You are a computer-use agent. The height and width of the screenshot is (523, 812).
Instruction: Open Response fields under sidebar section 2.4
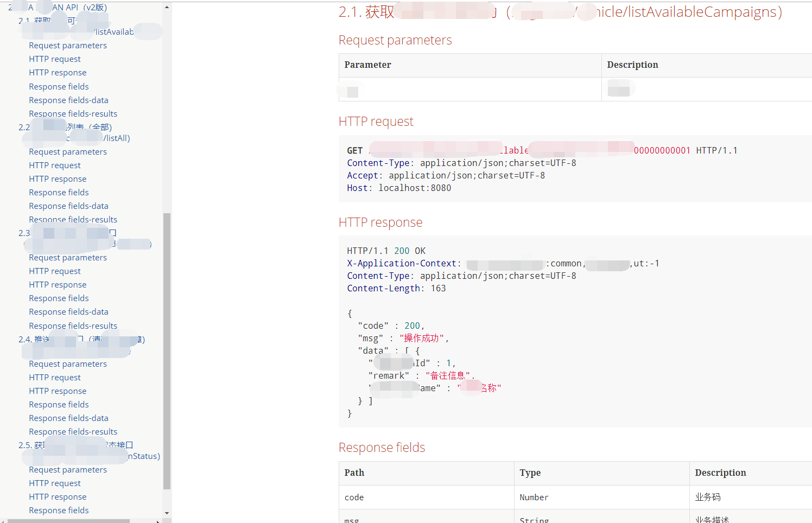point(59,405)
